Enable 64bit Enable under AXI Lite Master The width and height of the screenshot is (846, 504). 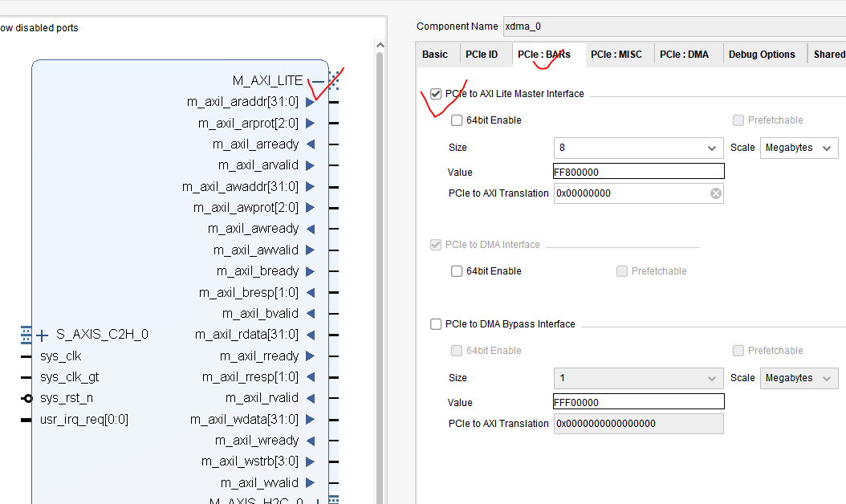(x=457, y=120)
